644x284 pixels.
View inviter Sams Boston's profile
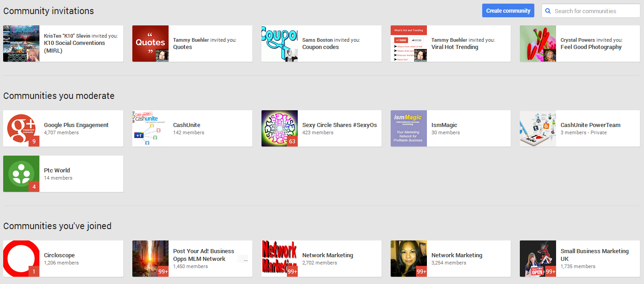coord(317,40)
